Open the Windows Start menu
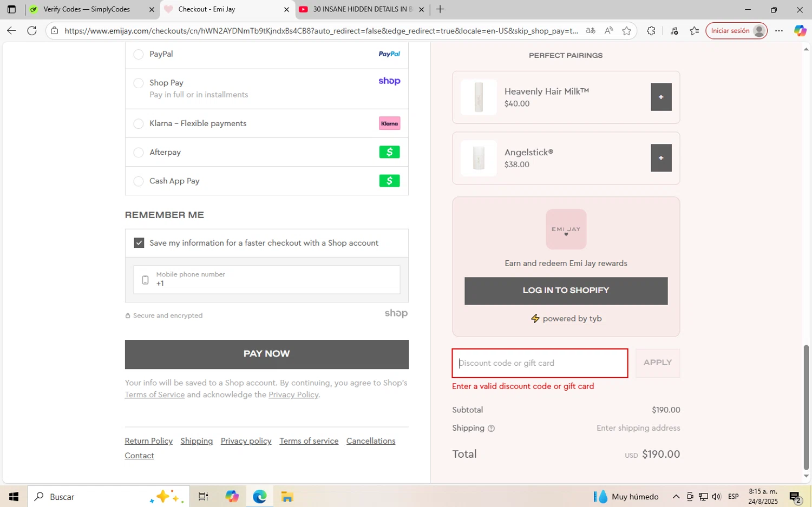 14,497
